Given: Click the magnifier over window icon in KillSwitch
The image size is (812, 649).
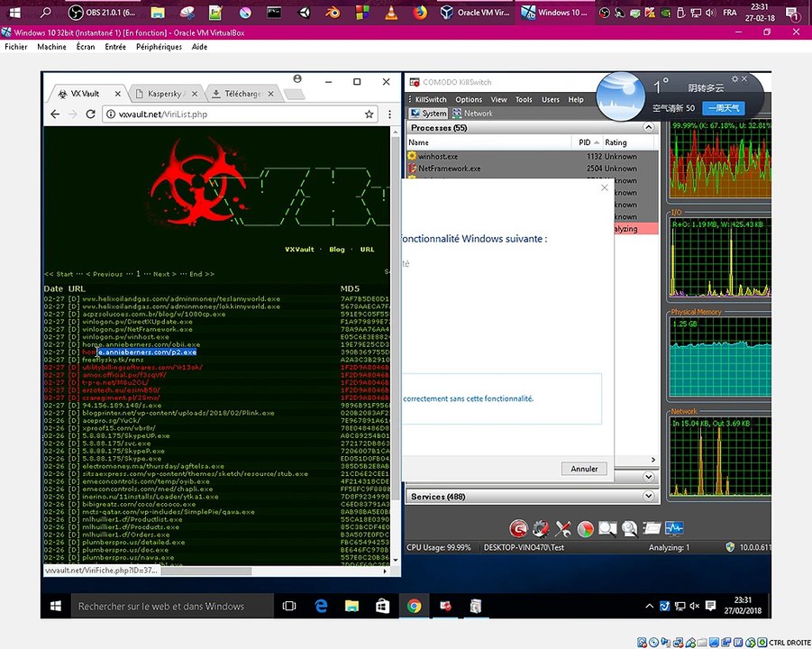Looking at the screenshot, I should (x=607, y=528).
